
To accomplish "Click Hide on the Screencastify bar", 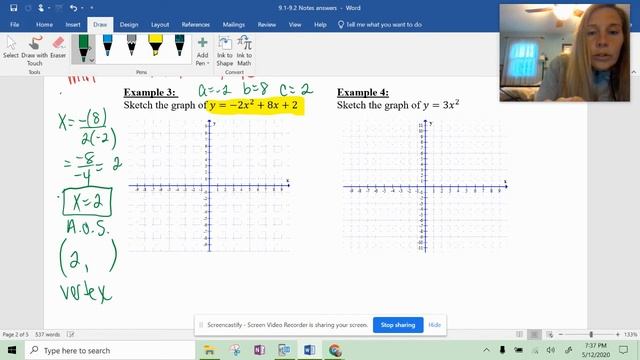I will pyautogui.click(x=435, y=325).
